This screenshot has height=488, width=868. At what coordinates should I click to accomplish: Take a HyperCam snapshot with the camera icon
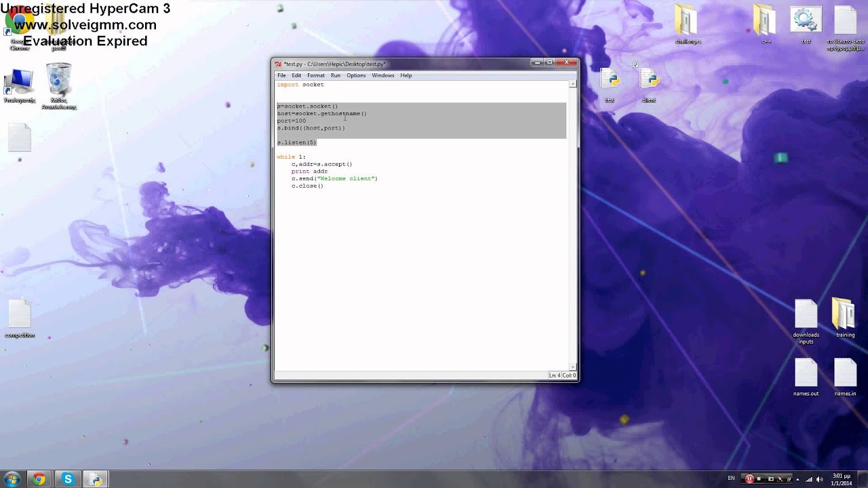771,479
